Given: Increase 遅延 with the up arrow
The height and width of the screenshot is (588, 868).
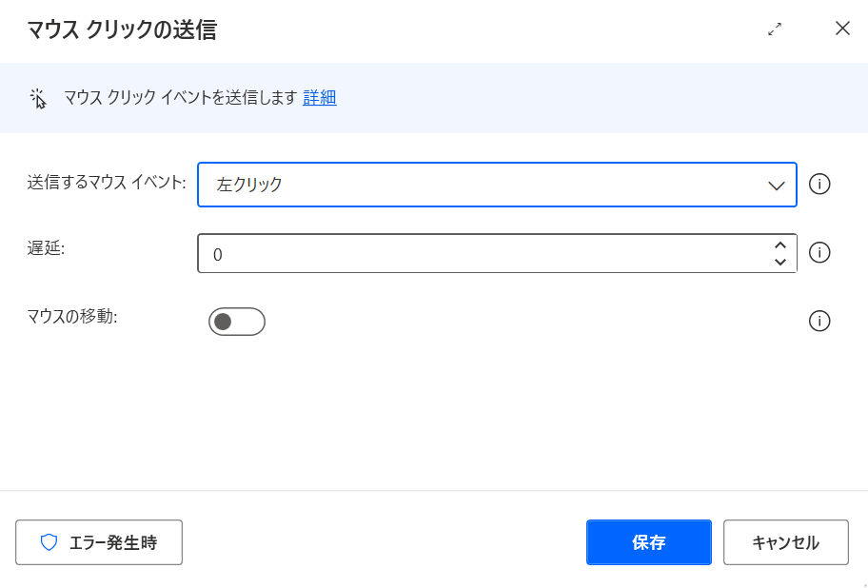Looking at the screenshot, I should coord(780,245).
